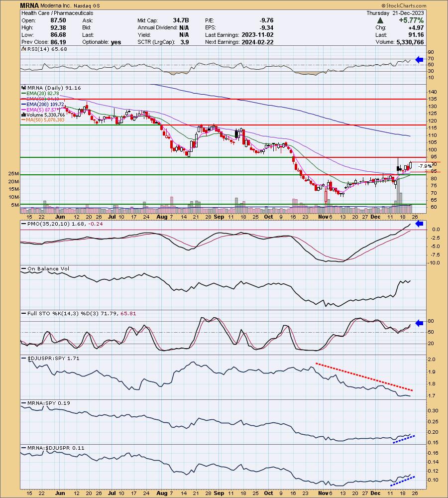
Task: Click the 140 price axis label
Action: (432, 92)
